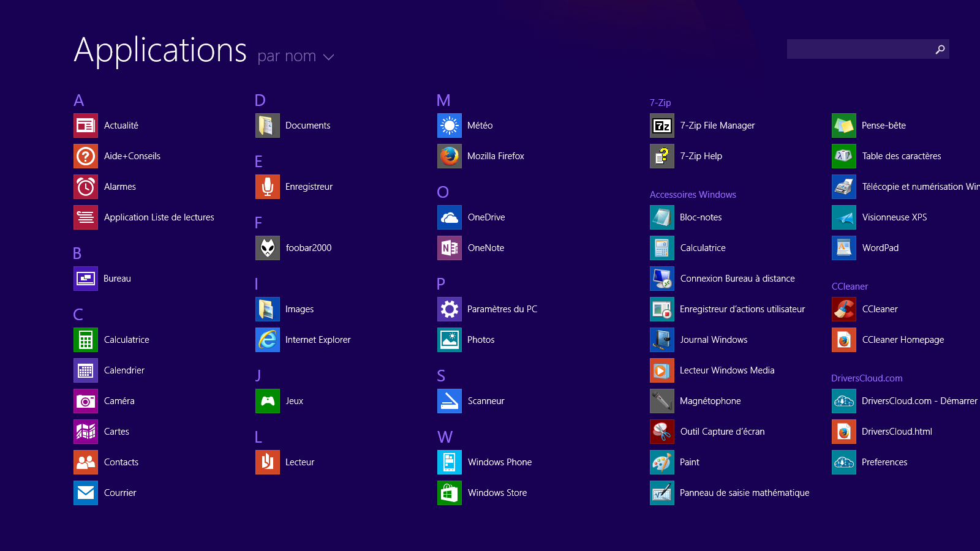Select the letter M group header
The width and height of the screenshot is (980, 551).
pos(443,100)
